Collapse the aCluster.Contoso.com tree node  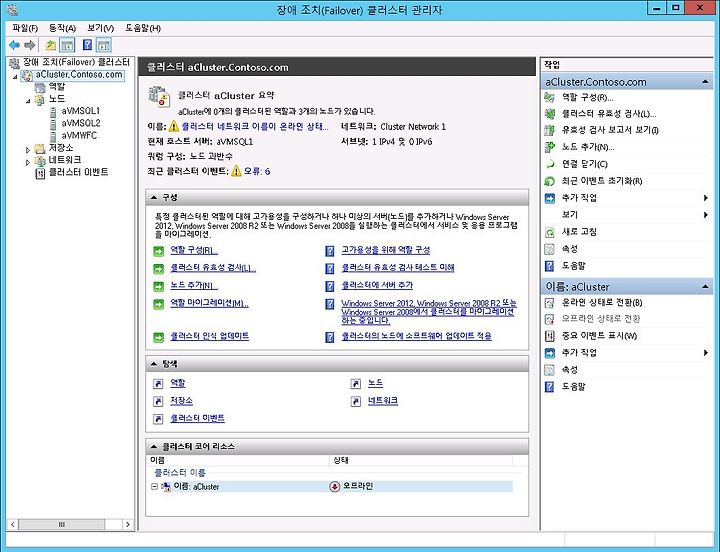(x=15, y=76)
